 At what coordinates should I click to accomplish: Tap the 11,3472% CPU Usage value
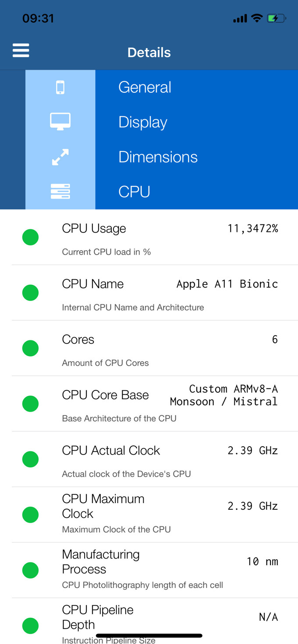pos(252,228)
